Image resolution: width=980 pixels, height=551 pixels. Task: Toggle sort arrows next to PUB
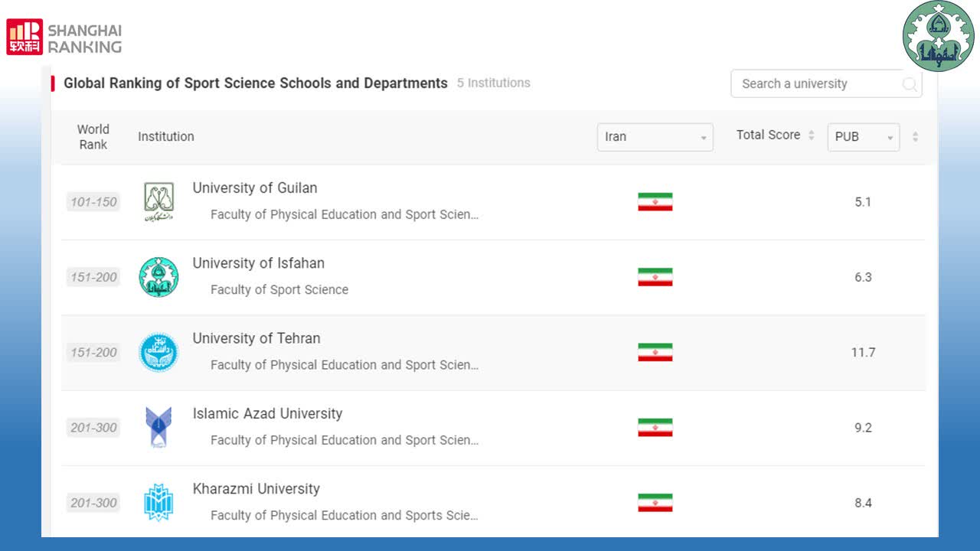[915, 137]
